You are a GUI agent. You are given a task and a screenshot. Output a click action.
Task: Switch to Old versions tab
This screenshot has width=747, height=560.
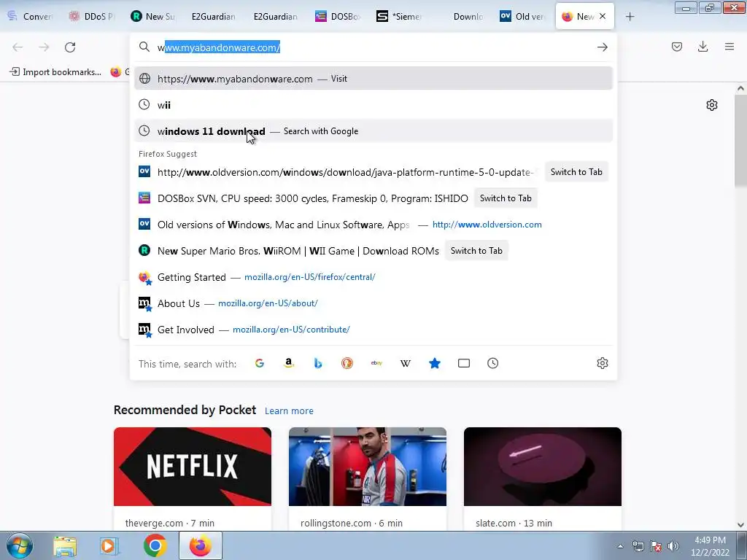(x=522, y=16)
